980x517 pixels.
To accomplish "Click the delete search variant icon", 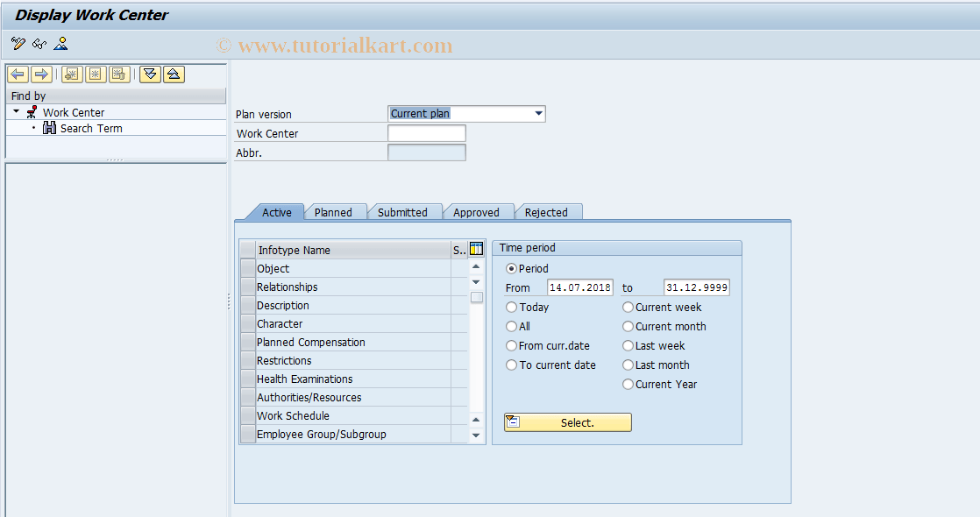I will (x=118, y=74).
